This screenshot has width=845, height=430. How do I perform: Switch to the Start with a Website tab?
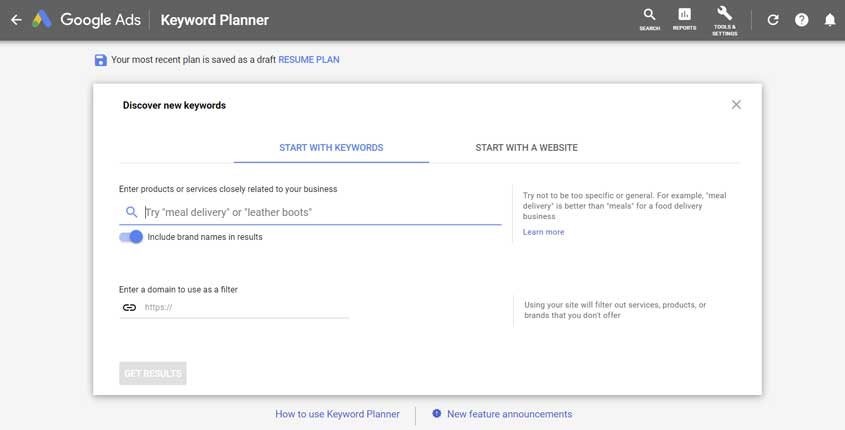[527, 148]
